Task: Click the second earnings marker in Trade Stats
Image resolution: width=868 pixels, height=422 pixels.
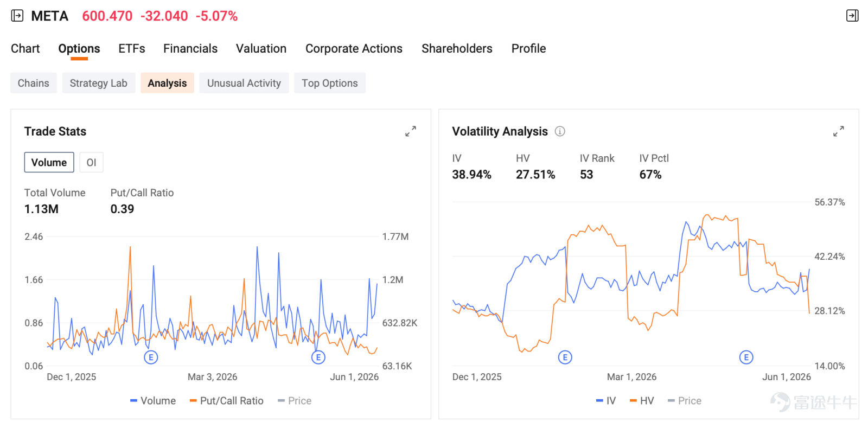Action: (x=318, y=357)
